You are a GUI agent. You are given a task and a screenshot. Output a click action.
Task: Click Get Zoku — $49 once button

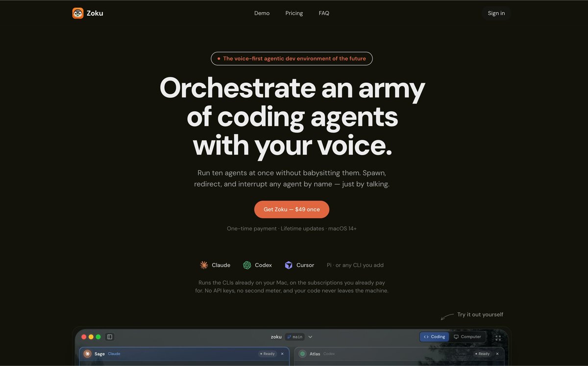(x=292, y=209)
